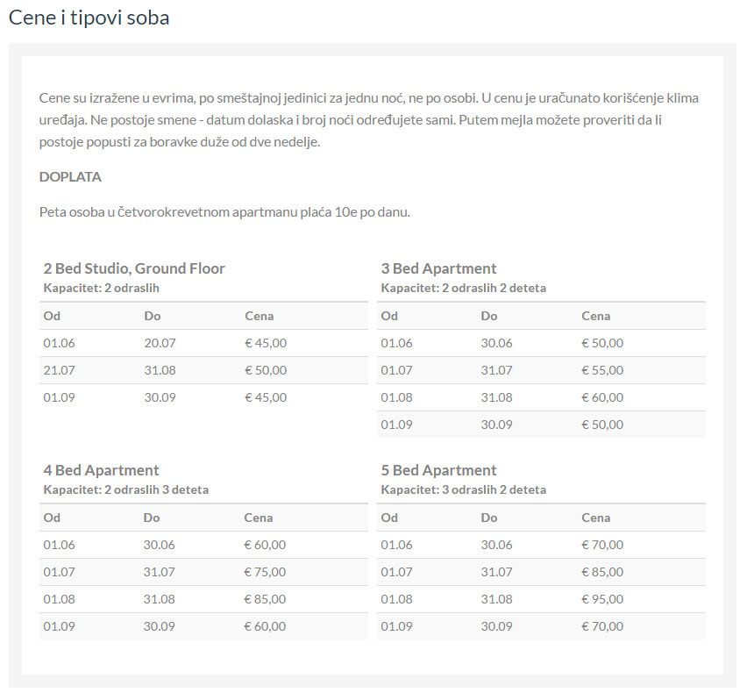Click the "5 Bed Apartment" table title
Viewport: 747px width, 700px height.
click(x=438, y=470)
